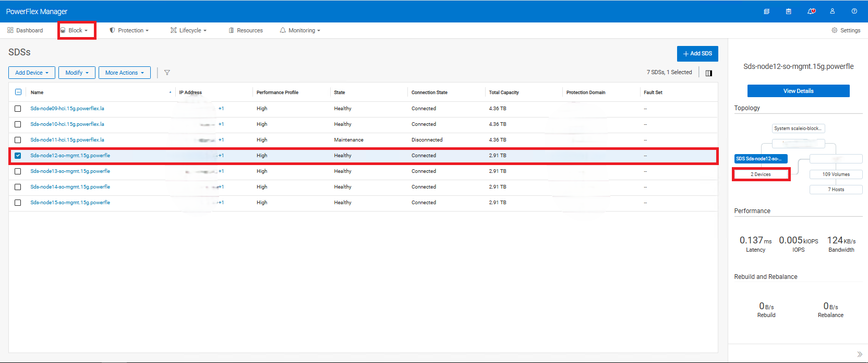The image size is (868, 363).
Task: Select the 2 Devices topology node
Action: [x=761, y=174]
